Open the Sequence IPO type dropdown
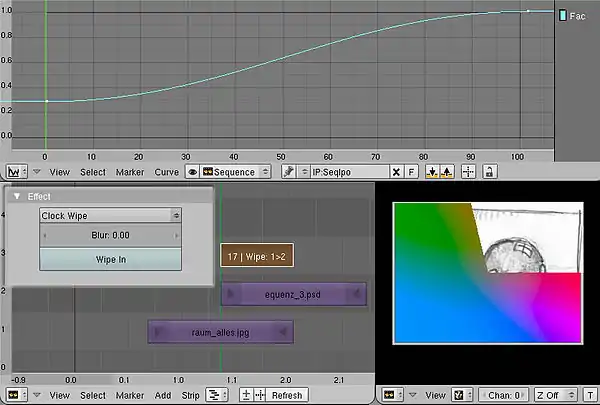This screenshot has width=600, height=405. [236, 172]
